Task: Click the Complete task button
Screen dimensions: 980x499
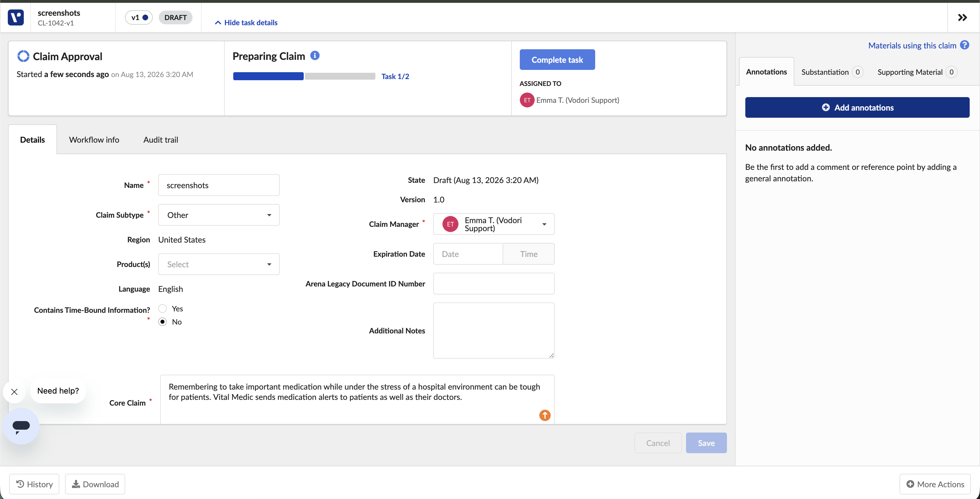Action: pyautogui.click(x=557, y=60)
